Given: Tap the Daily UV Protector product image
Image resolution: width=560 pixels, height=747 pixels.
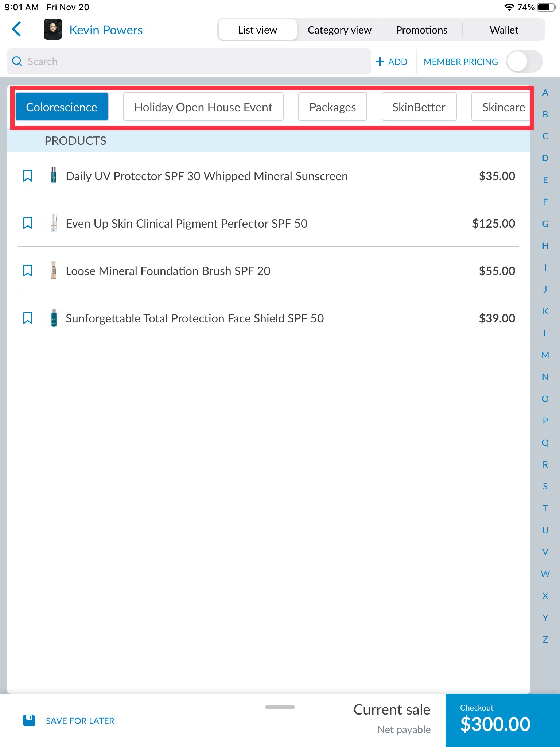Looking at the screenshot, I should [x=54, y=175].
